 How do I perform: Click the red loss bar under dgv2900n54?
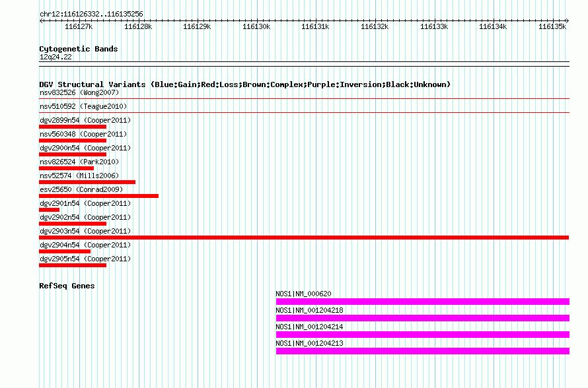click(73, 154)
